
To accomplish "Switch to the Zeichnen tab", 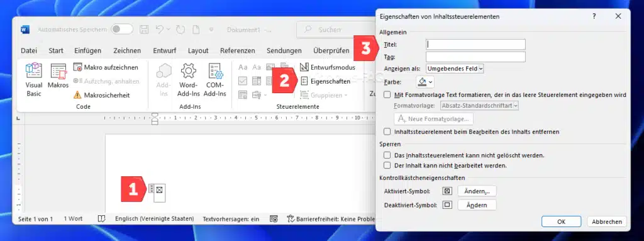I will [x=127, y=50].
